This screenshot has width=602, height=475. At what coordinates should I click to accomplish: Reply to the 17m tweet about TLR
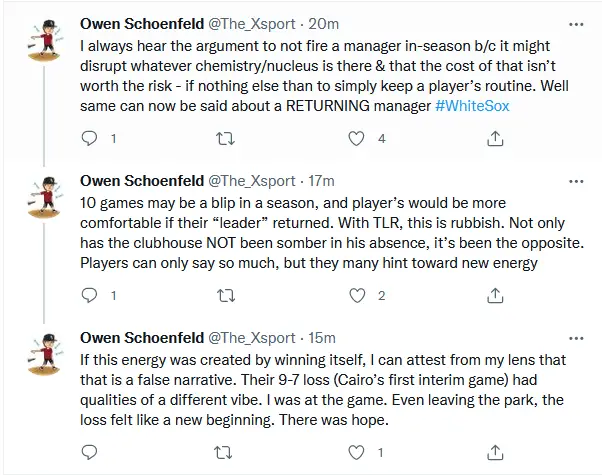click(91, 296)
